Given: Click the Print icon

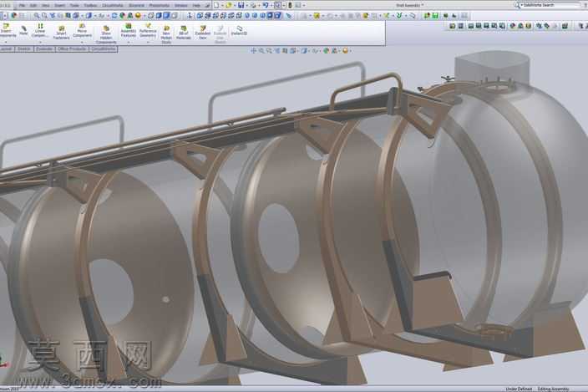Looking at the screenshot, I should click(x=253, y=5).
